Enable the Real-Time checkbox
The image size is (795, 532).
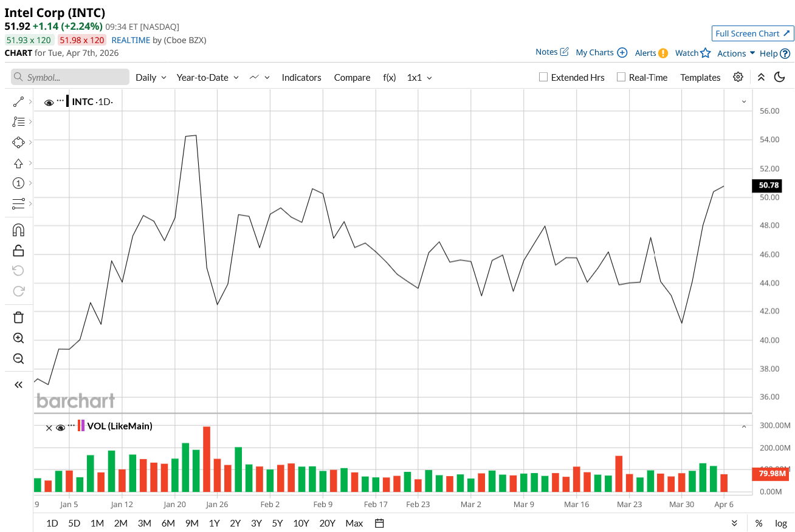pos(621,77)
